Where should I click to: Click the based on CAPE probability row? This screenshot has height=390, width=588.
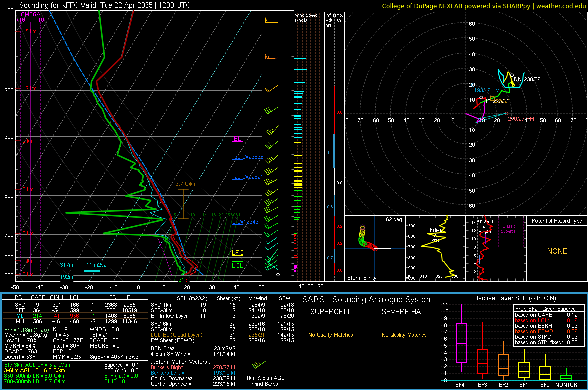coord(546,315)
